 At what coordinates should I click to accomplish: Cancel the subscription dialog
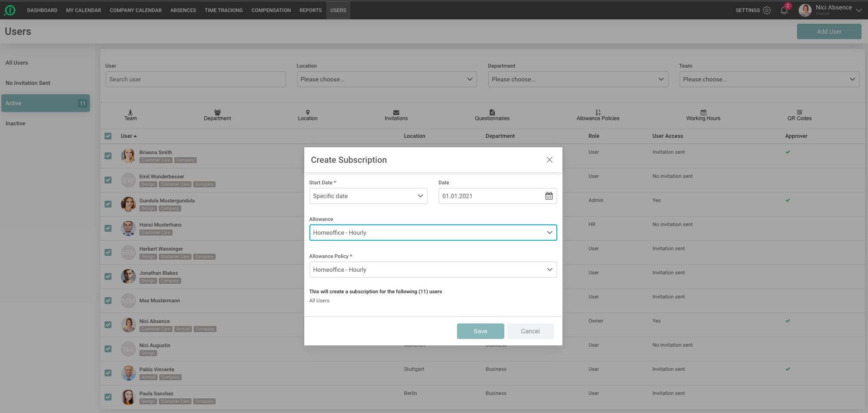tap(530, 331)
